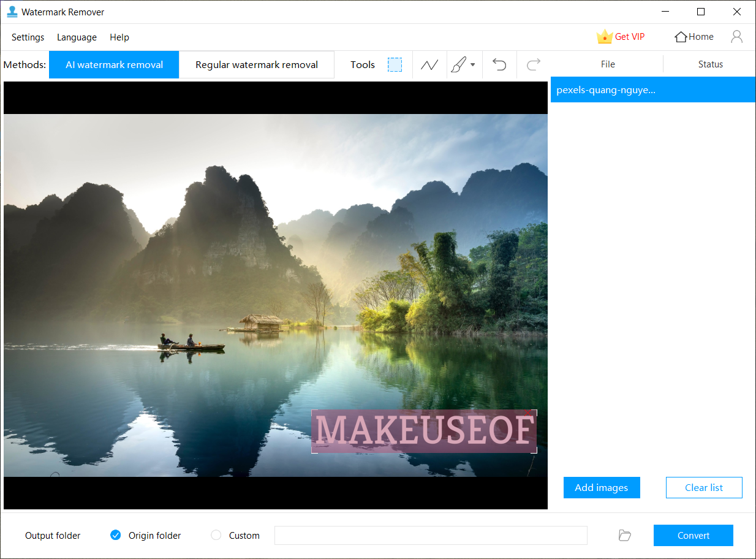Open the Help menu
Image resolution: width=756 pixels, height=559 pixels.
(x=119, y=37)
